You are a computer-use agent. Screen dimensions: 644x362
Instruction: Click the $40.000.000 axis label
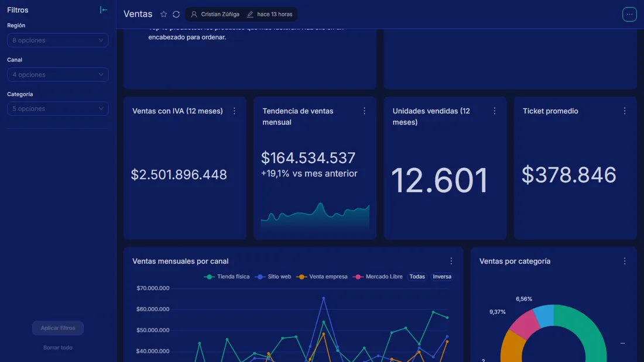click(153, 351)
